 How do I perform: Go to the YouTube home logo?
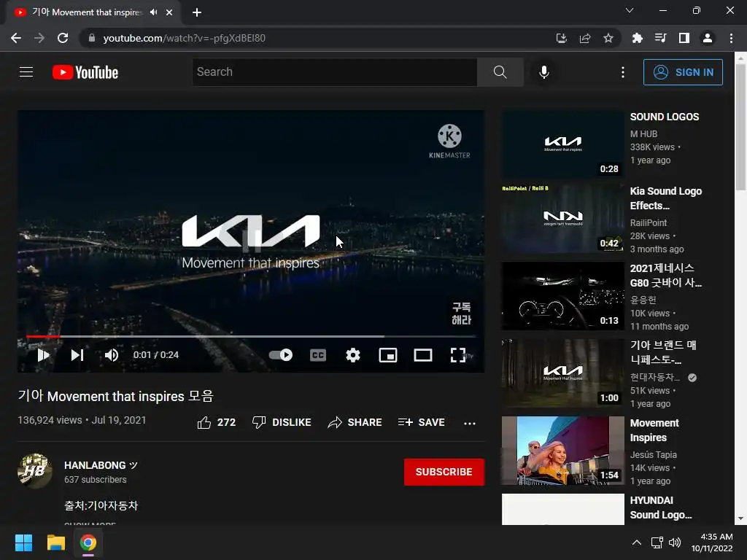[85, 72]
